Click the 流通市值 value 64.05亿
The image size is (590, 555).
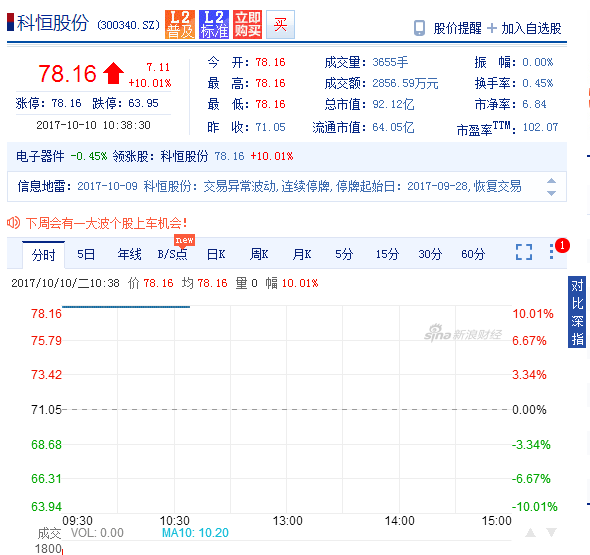coord(393,128)
